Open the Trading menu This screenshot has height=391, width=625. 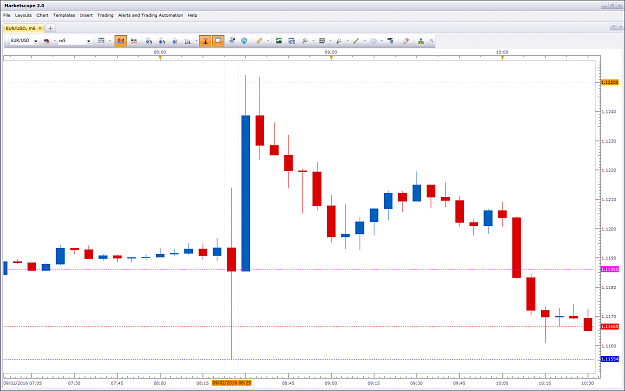tap(105, 15)
